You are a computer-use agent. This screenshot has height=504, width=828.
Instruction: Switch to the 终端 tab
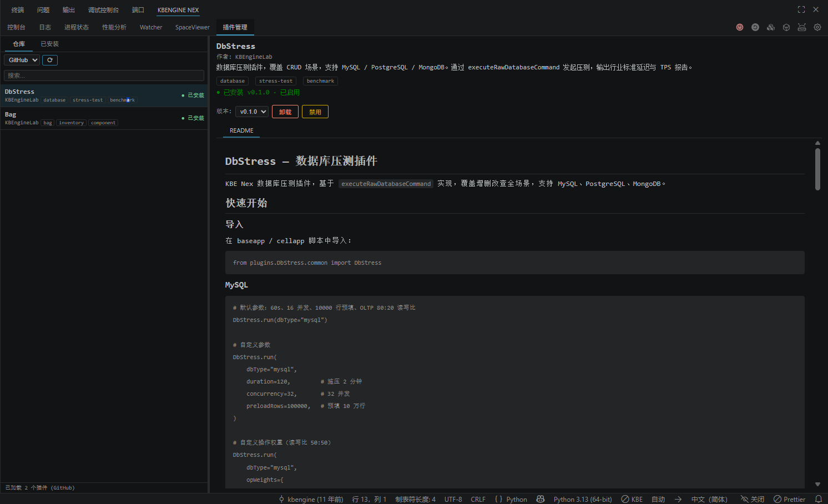[18, 10]
